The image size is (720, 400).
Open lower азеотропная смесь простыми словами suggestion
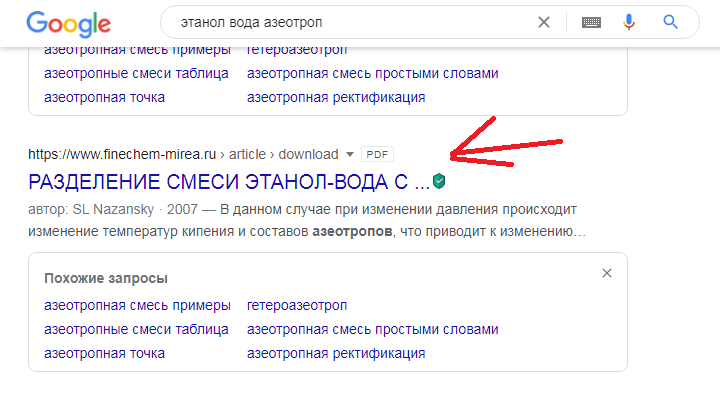click(372, 329)
